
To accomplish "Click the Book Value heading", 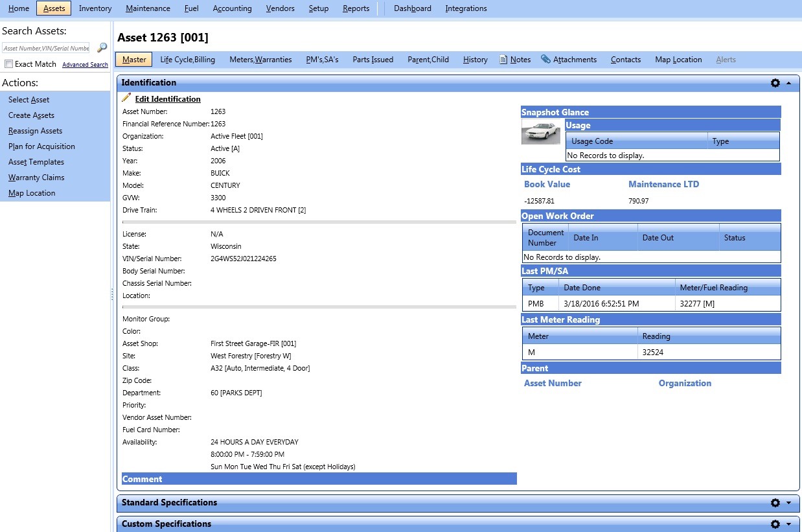I will [547, 184].
